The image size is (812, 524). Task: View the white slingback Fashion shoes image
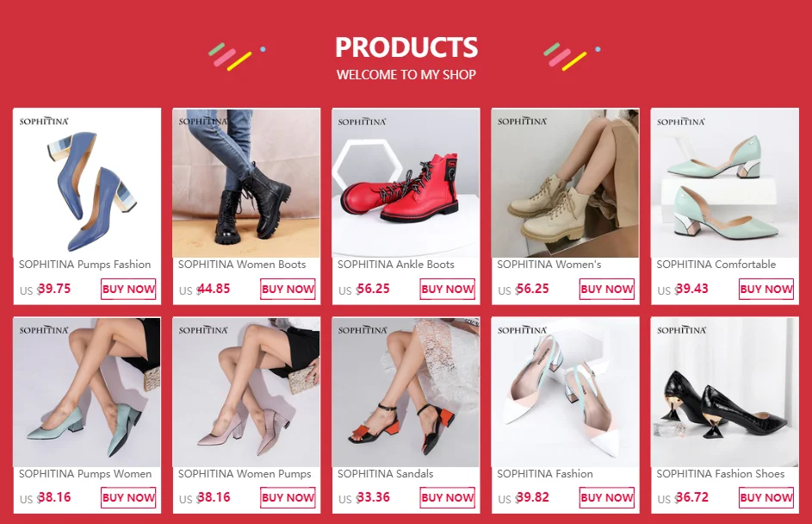(566, 392)
